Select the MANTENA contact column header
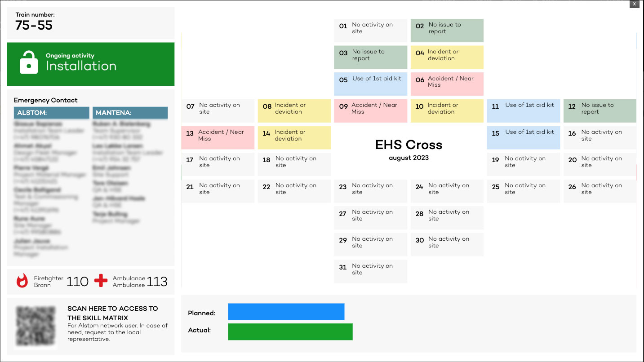This screenshot has height=362, width=644. (130, 113)
